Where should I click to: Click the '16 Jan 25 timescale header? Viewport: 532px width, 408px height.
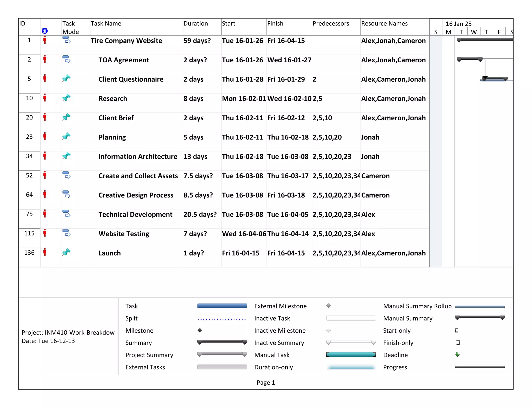(458, 24)
